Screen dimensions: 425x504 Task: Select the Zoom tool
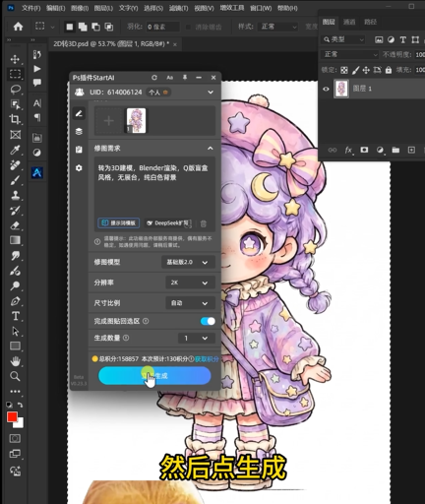[x=15, y=376]
